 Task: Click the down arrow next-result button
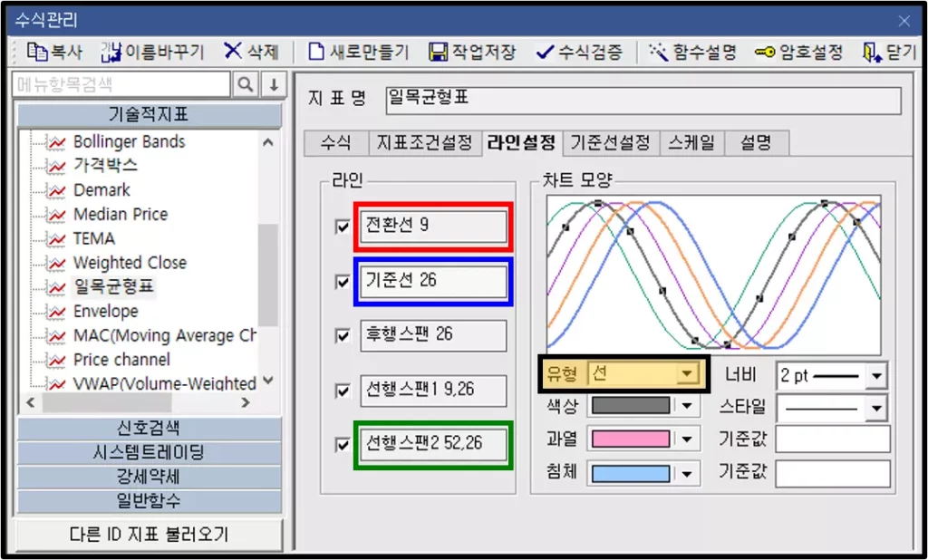[x=274, y=85]
